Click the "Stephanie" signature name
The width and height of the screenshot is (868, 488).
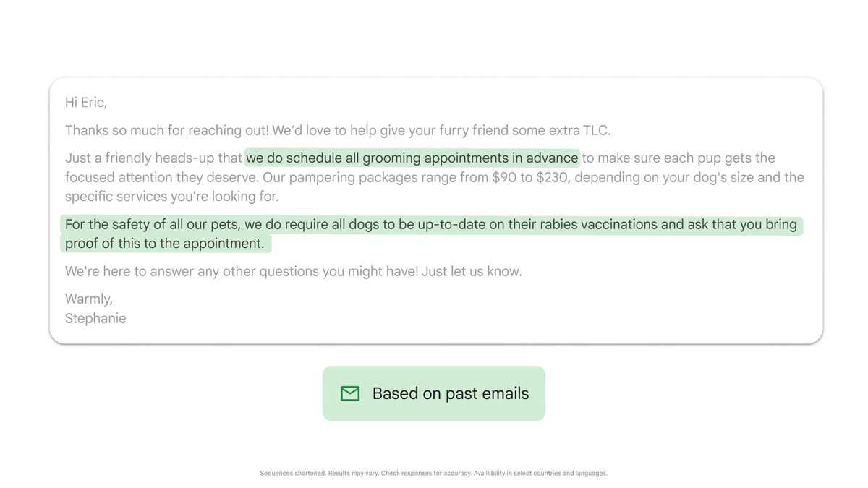click(x=95, y=319)
